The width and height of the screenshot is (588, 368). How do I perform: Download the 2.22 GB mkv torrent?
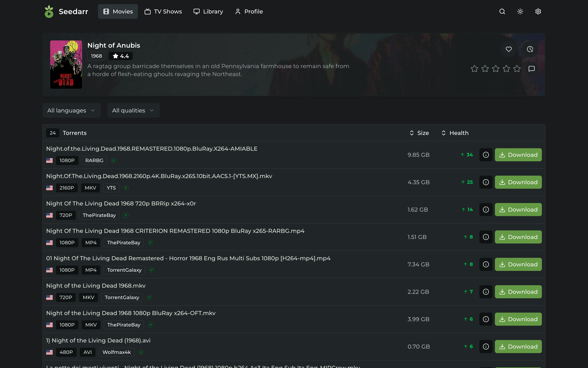pyautogui.click(x=518, y=292)
